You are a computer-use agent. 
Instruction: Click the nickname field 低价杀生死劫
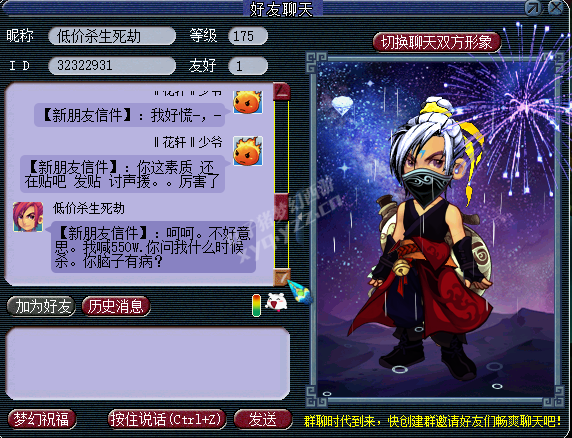112,36
